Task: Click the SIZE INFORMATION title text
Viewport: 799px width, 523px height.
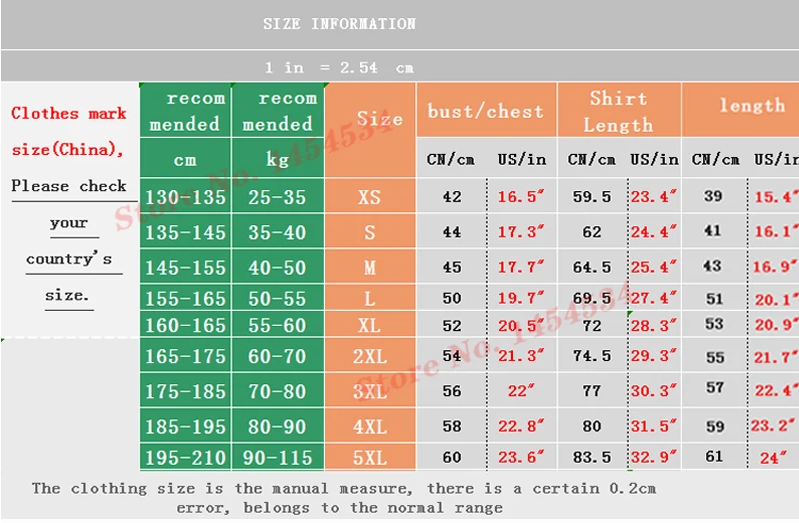Action: click(x=339, y=24)
